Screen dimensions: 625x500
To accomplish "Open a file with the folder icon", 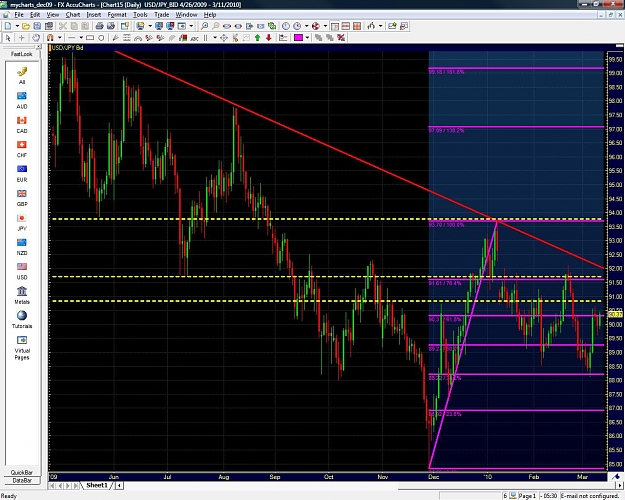I will [x=26, y=26].
